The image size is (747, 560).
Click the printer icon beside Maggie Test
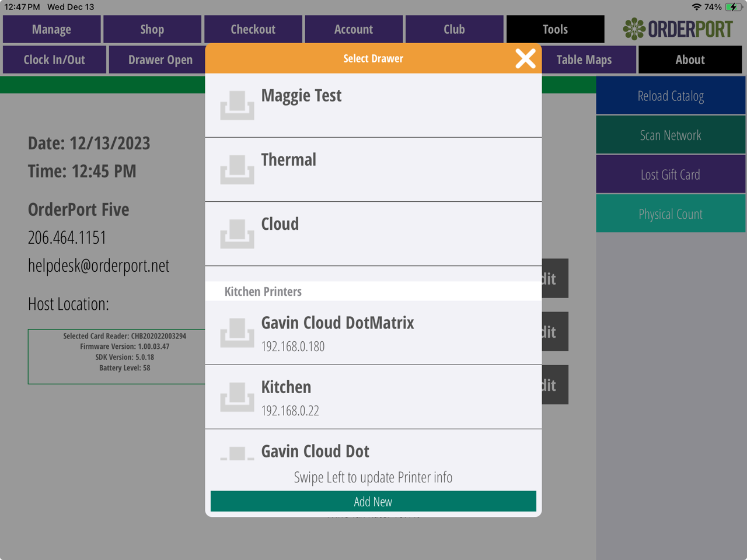(237, 106)
